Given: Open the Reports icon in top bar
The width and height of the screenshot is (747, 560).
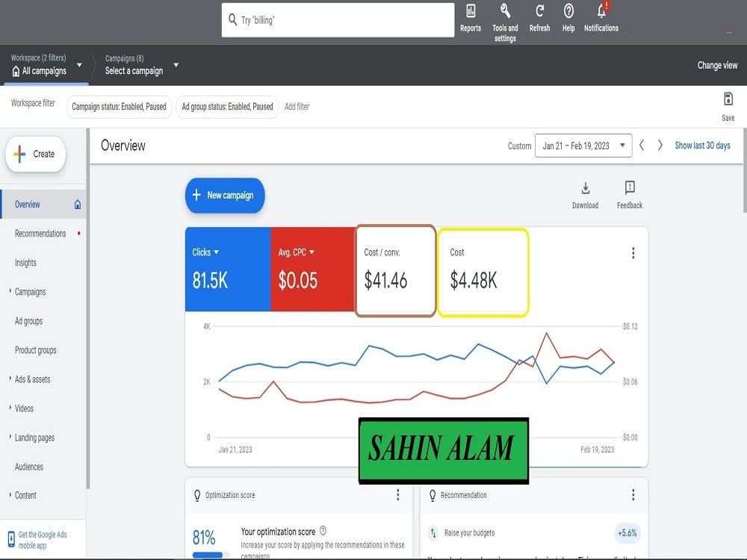Looking at the screenshot, I should [470, 11].
